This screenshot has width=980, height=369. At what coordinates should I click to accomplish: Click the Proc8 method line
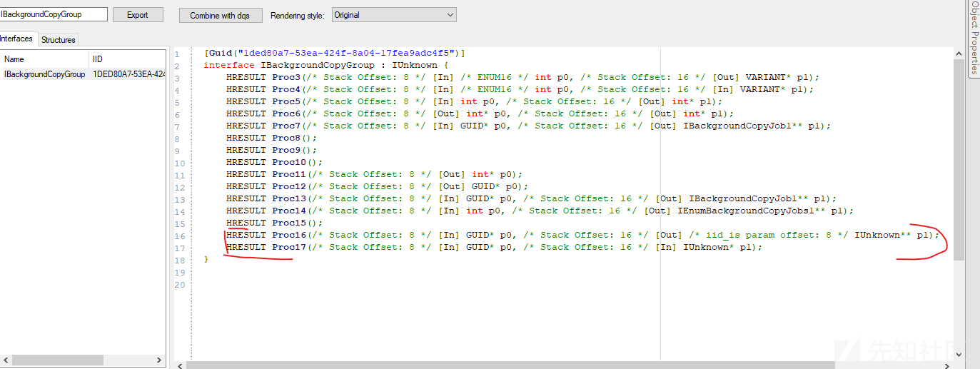coord(272,138)
